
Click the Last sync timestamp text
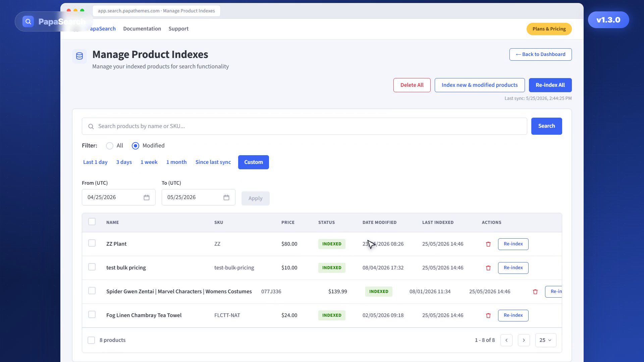click(x=538, y=99)
